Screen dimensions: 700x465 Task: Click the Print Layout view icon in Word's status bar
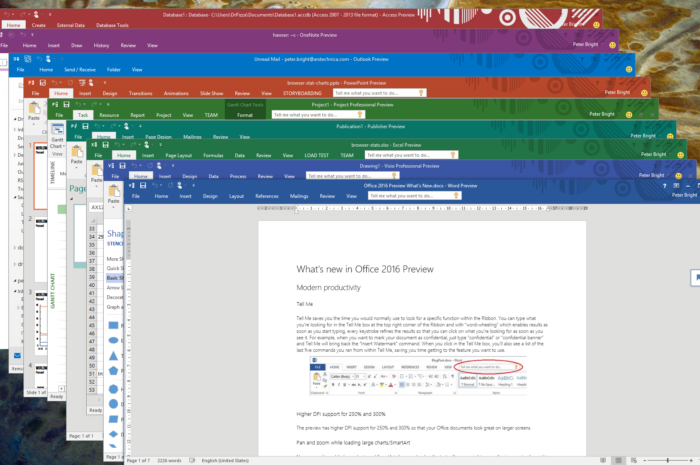tap(618, 460)
